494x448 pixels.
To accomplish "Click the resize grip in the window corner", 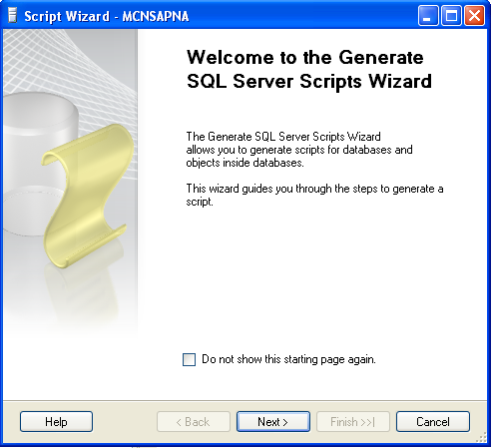I will (481, 437).
